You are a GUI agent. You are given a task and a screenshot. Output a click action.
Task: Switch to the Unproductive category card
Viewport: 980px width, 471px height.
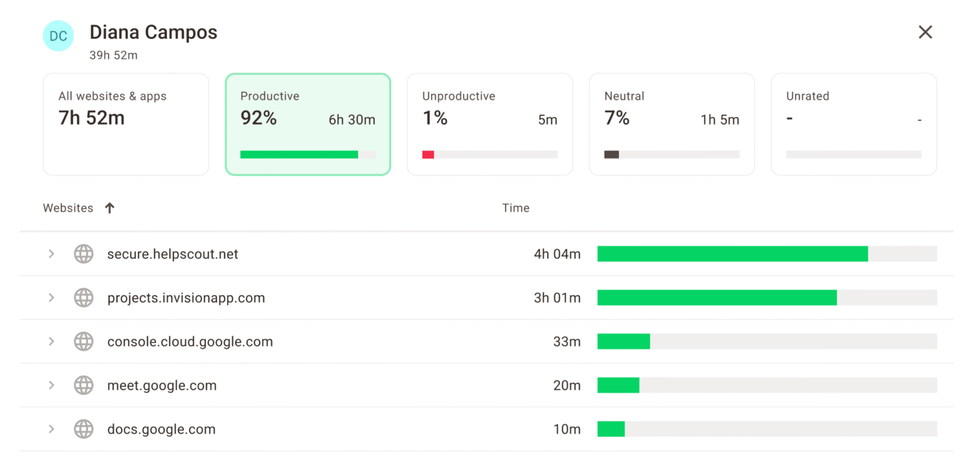click(489, 124)
